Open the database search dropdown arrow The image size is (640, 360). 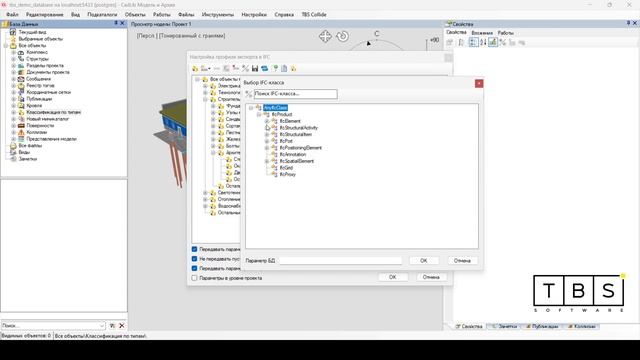pos(102,326)
